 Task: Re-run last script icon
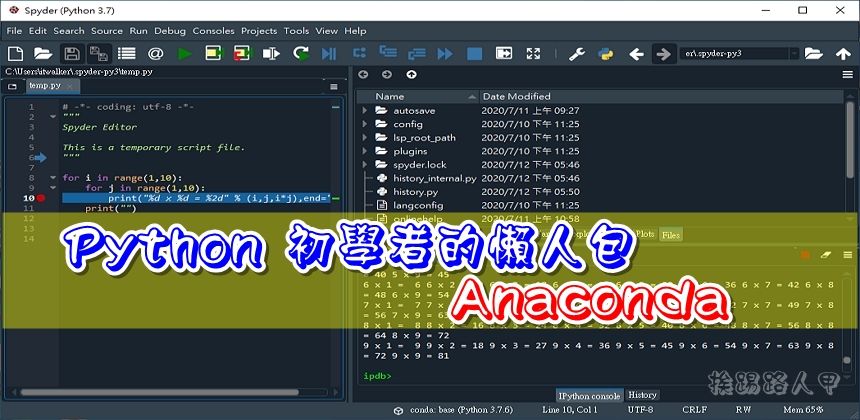click(x=301, y=53)
